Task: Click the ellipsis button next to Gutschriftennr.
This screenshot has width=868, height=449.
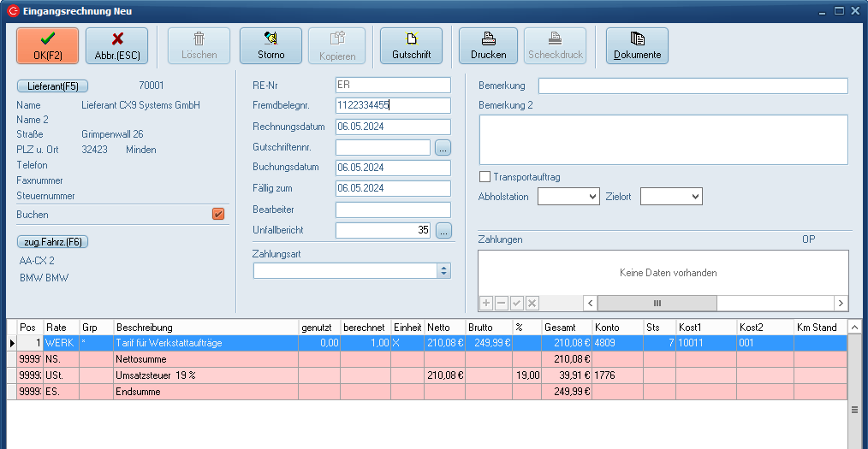Action: click(443, 147)
